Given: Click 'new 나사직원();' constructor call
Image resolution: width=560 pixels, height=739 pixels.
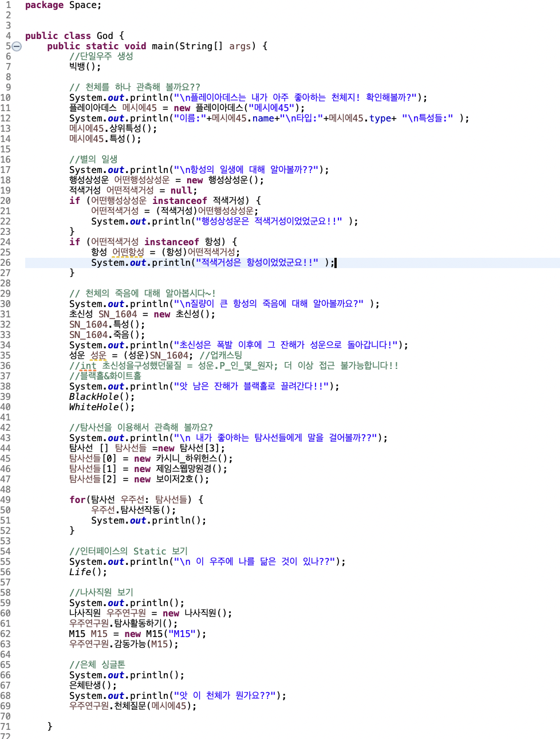Looking at the screenshot, I should tap(198, 614).
